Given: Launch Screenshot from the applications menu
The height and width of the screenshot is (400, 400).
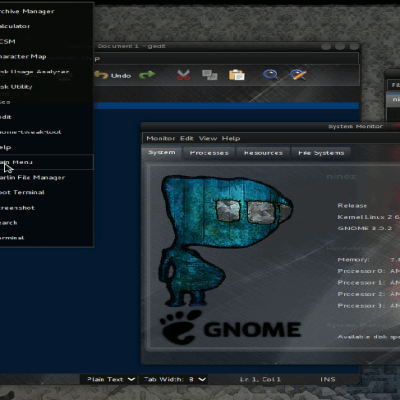Looking at the screenshot, I should (x=47, y=208).
